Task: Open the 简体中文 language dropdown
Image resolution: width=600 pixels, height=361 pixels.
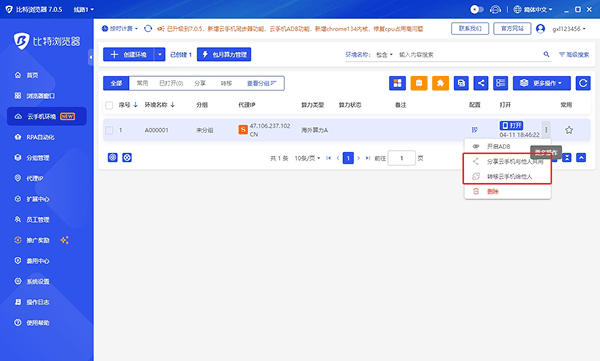Action: [533, 9]
